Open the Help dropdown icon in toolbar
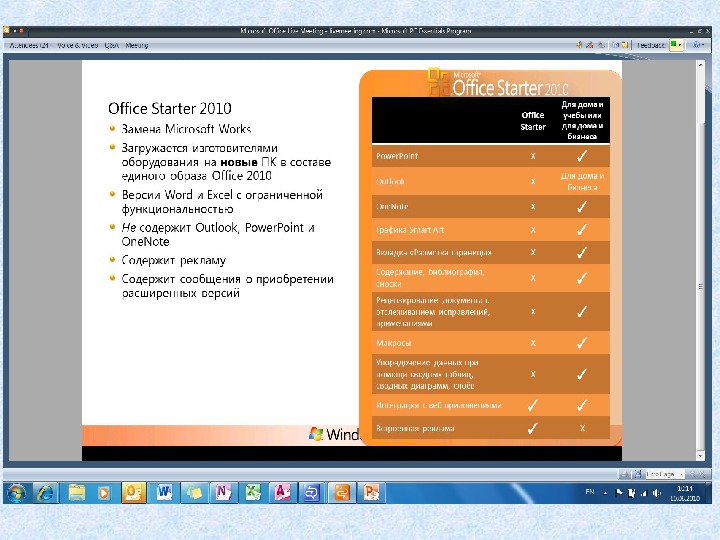The height and width of the screenshot is (540, 720). point(698,45)
